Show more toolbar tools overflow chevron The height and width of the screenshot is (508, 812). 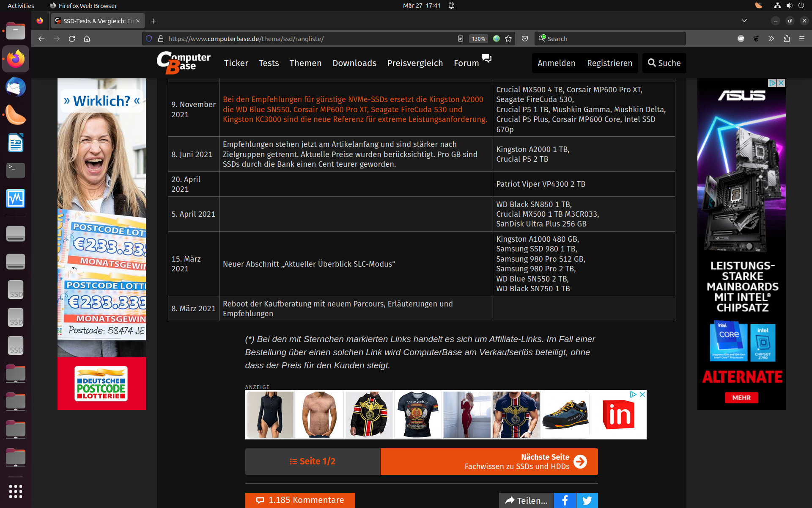click(x=771, y=39)
